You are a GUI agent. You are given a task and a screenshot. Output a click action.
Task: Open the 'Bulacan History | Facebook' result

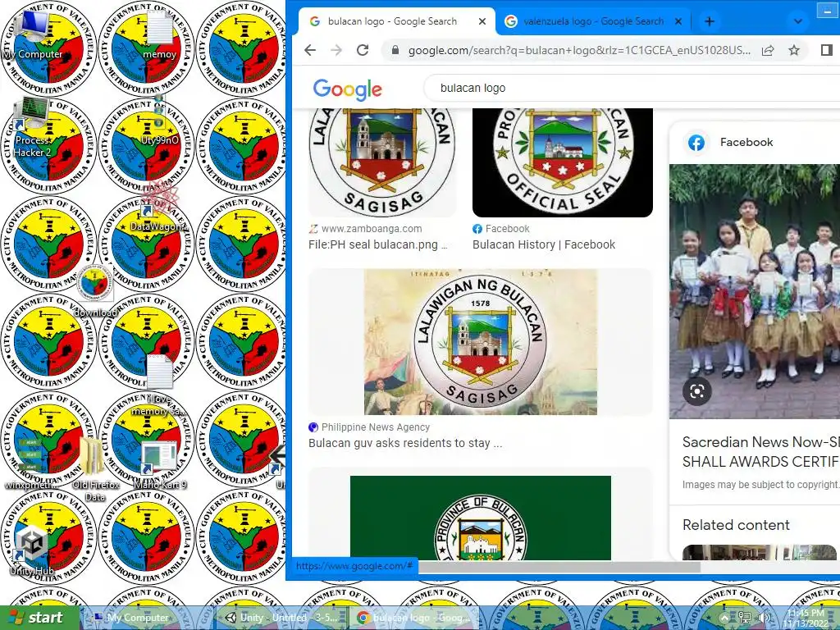[x=544, y=244]
